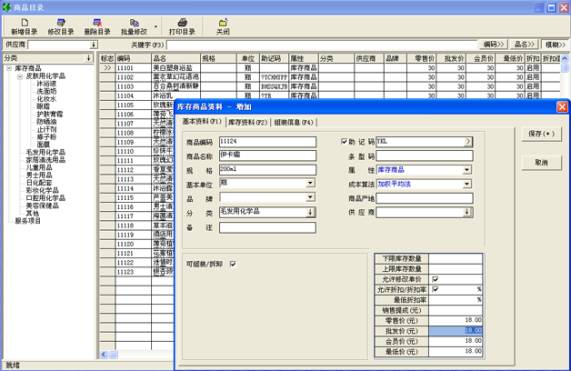
Task: Select 男士用品 in the category tree
Action: point(39,175)
